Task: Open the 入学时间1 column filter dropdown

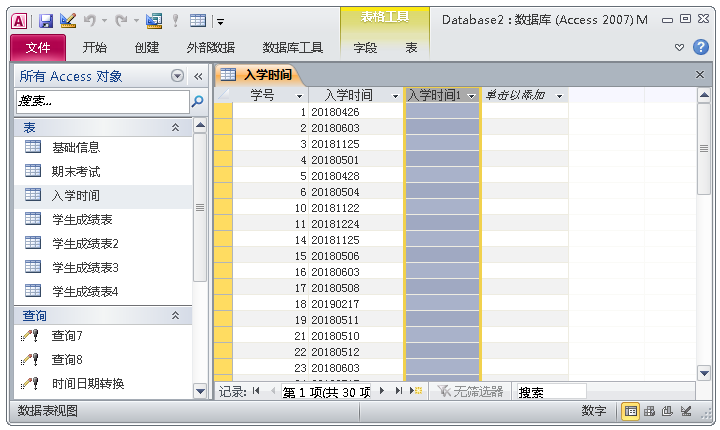Action: coord(471,96)
